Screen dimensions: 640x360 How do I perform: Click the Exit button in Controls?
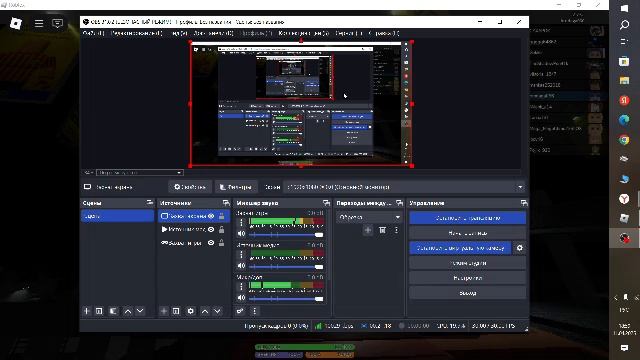tap(468, 293)
